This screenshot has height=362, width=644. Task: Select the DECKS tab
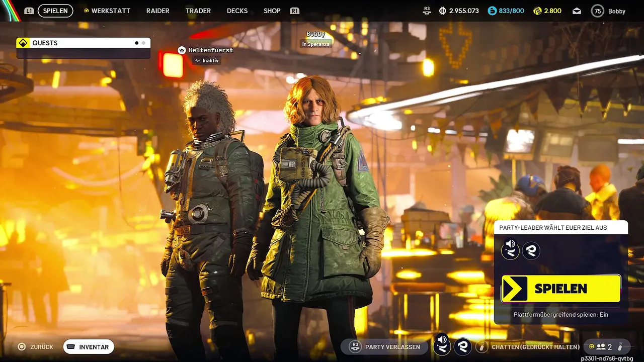coord(237,11)
